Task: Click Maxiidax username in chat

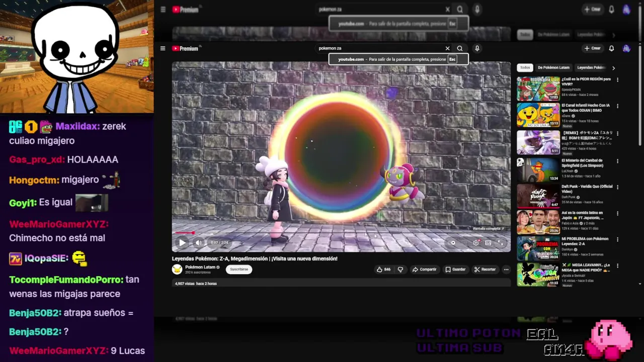Action: [x=77, y=127]
